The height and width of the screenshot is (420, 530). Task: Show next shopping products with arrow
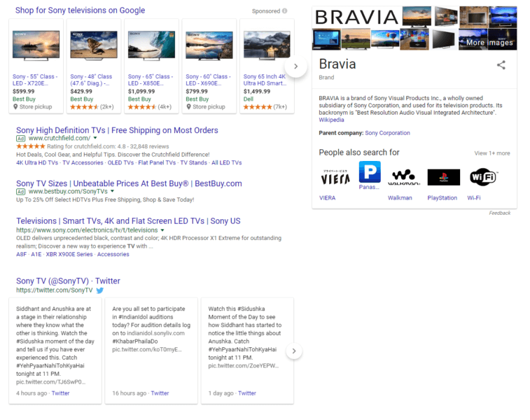pos(295,66)
